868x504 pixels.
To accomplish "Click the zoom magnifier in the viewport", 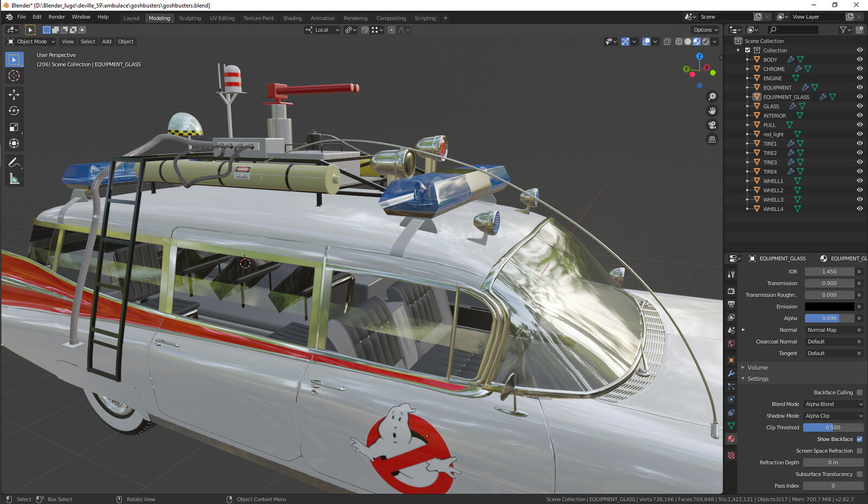I will click(712, 97).
